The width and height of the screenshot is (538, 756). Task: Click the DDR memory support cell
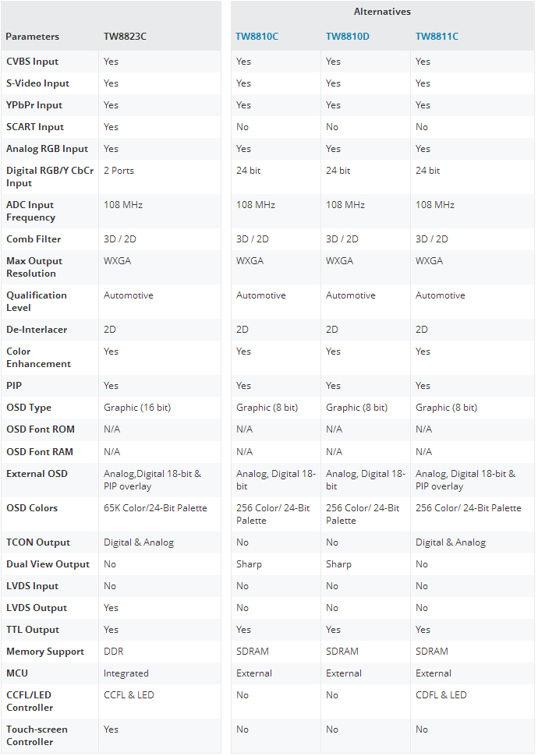114,652
